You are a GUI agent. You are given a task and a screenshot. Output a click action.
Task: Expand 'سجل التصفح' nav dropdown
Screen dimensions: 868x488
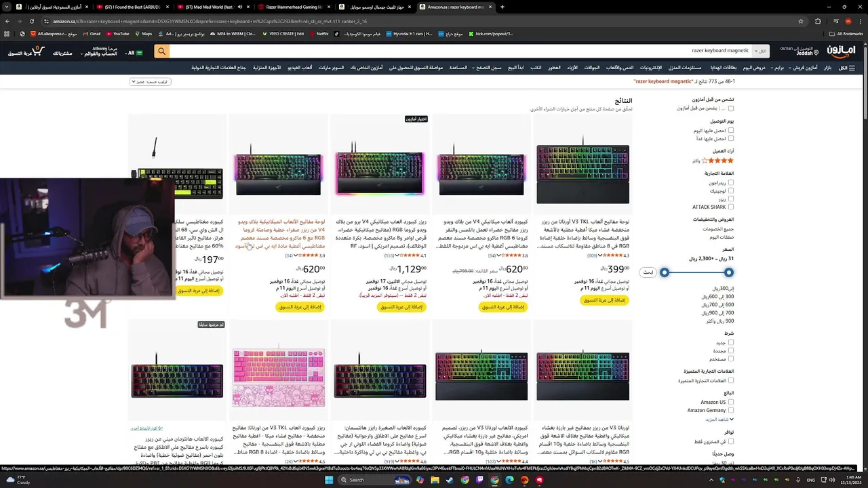click(x=486, y=68)
